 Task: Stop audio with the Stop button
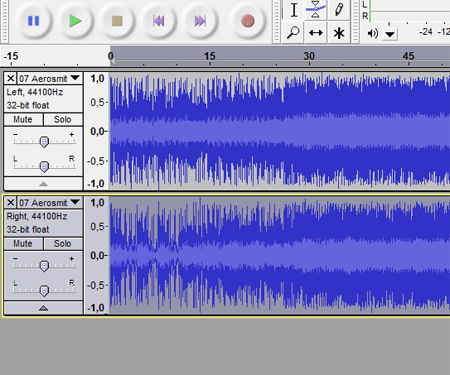coord(117,21)
